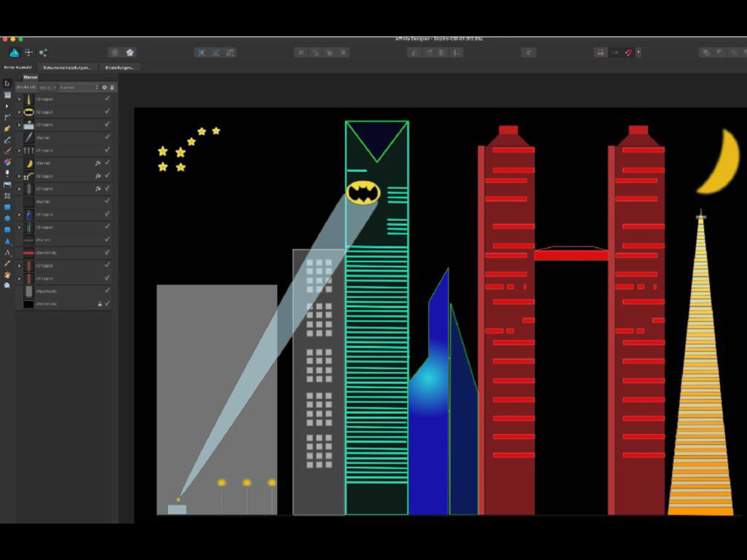Image resolution: width=747 pixels, height=560 pixels.
Task: Select the gray Rechteck layer row
Action: [64, 291]
